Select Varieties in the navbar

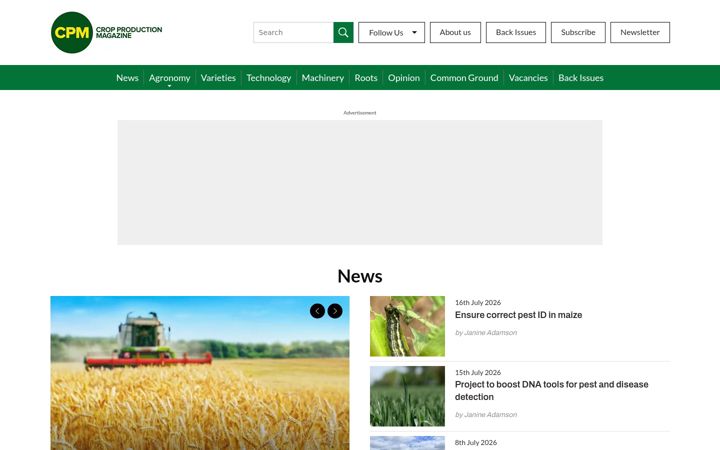tap(218, 78)
